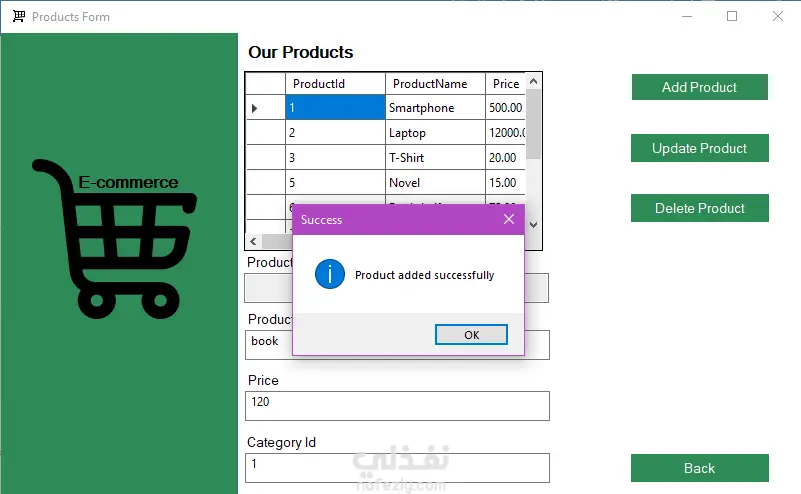Click the Add Product button

699,87
